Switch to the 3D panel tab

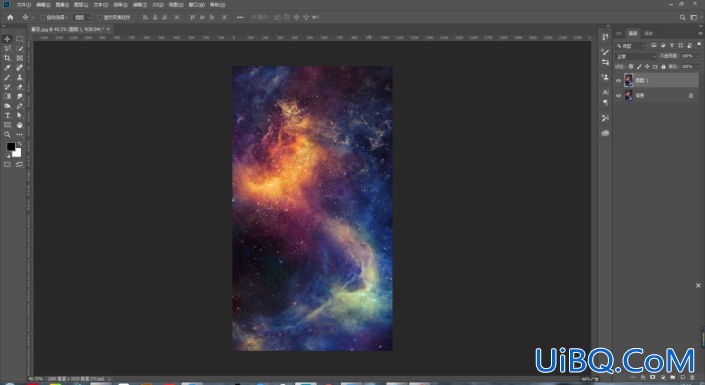pos(619,33)
